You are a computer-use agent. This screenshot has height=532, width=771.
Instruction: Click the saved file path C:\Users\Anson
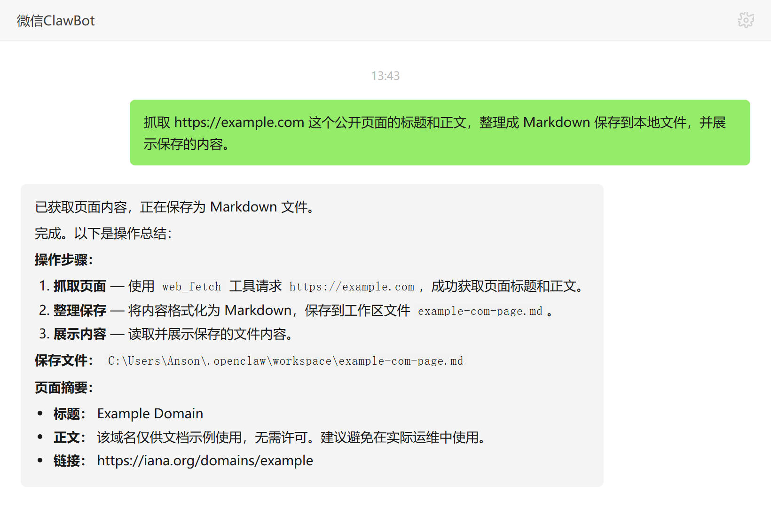click(285, 361)
